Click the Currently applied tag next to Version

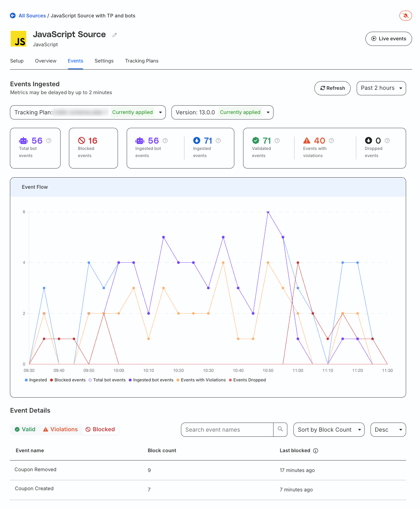point(240,112)
